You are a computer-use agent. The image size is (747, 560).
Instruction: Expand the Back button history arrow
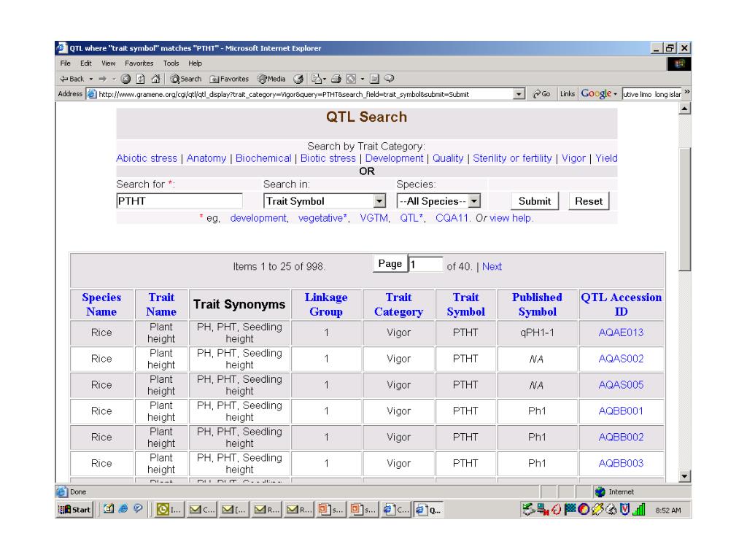[x=91, y=79]
